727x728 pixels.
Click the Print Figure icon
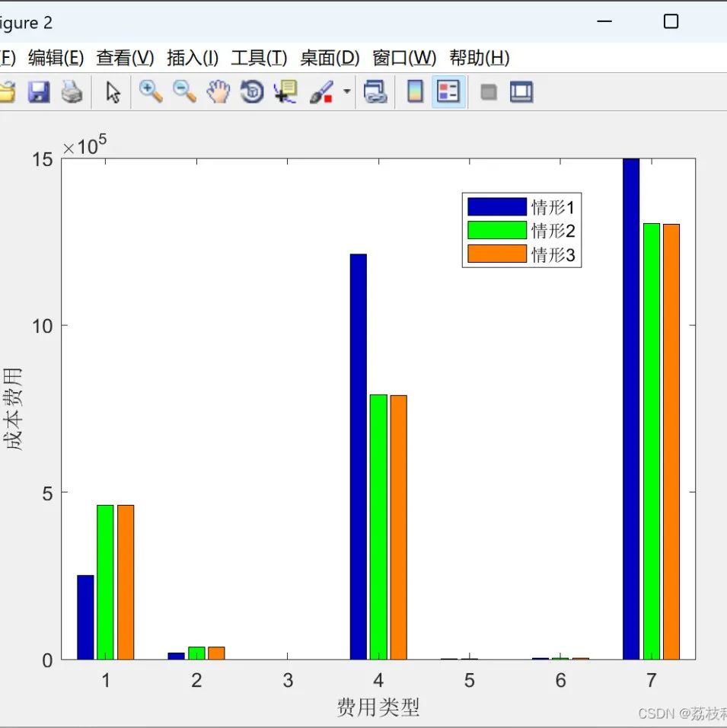(72, 92)
